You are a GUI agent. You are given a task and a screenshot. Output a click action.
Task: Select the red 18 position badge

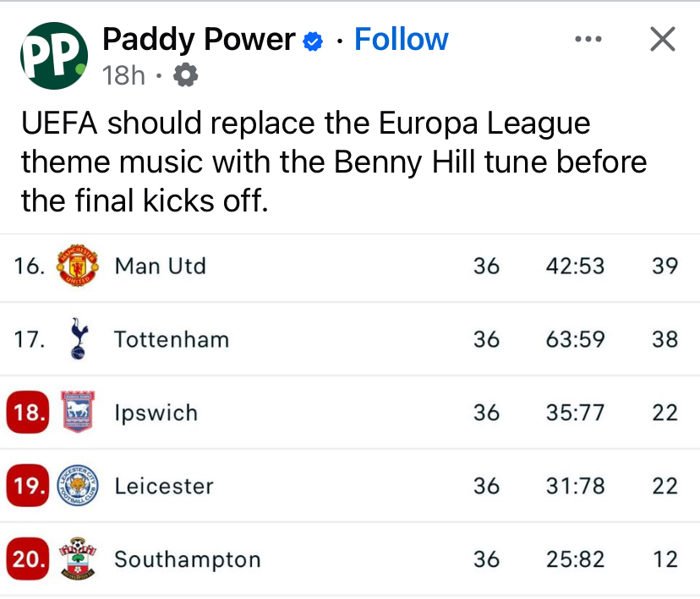(28, 413)
